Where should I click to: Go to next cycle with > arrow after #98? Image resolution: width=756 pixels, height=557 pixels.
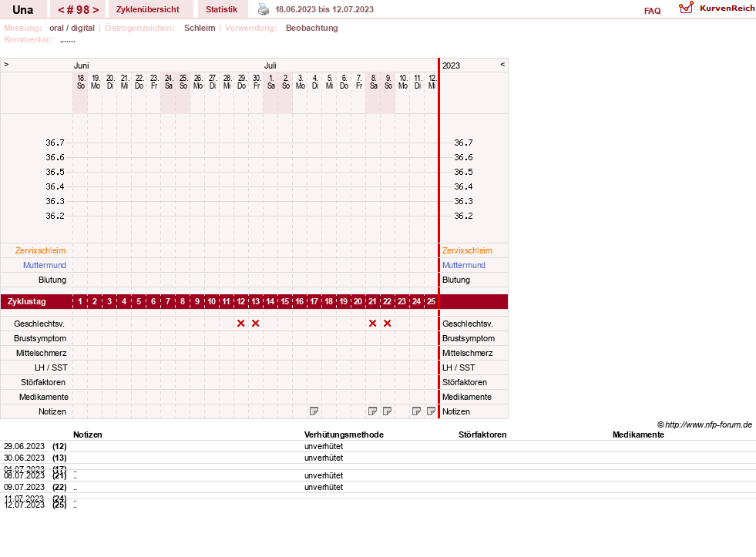[96, 10]
